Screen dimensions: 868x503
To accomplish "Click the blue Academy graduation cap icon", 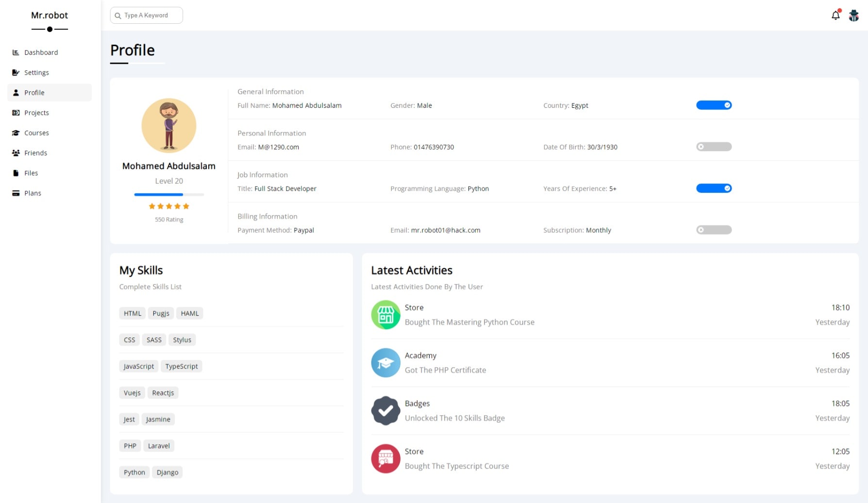I will 385,363.
